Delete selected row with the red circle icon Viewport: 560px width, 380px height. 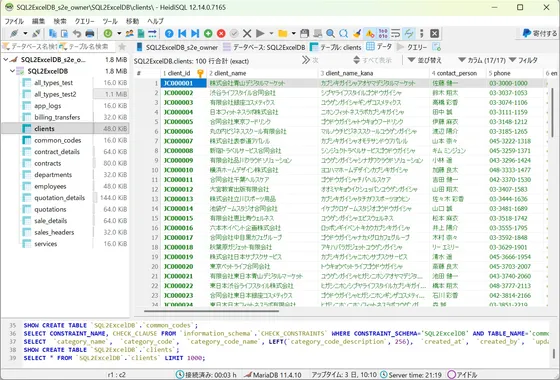(x=221, y=34)
